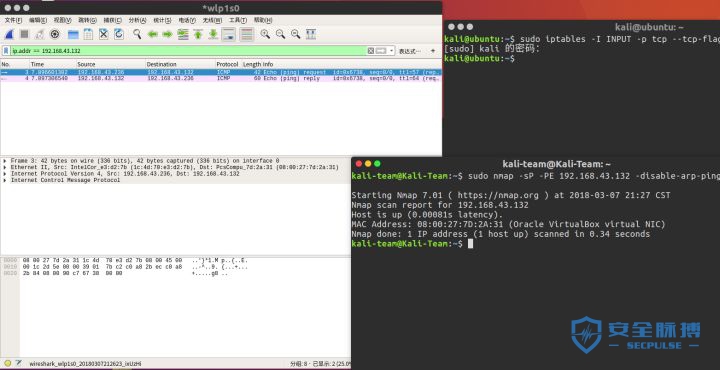Open filter bookmark icon beside display filter
The width and height of the screenshot is (720, 370).
click(x=6, y=51)
